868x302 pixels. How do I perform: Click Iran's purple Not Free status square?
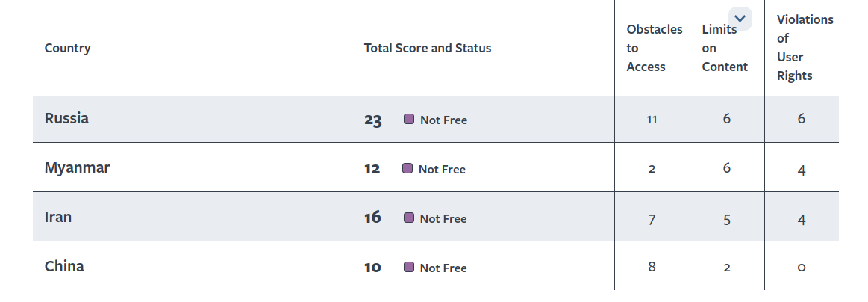(x=409, y=218)
